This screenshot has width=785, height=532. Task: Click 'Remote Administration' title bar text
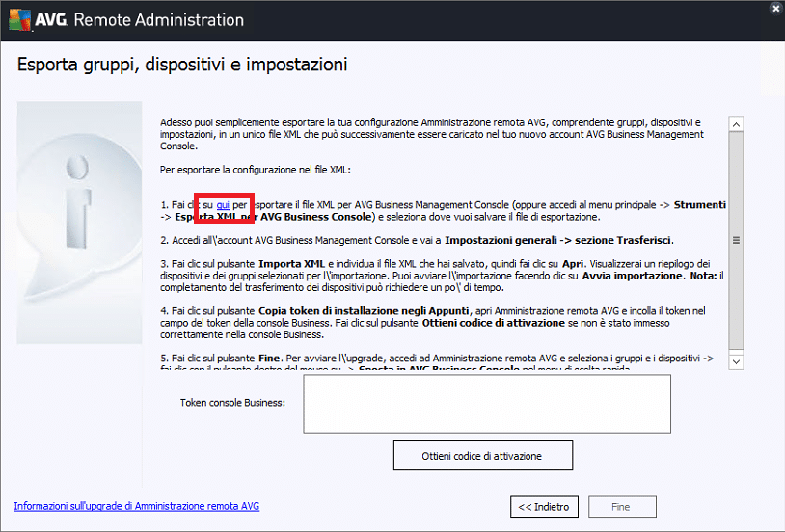pos(158,19)
